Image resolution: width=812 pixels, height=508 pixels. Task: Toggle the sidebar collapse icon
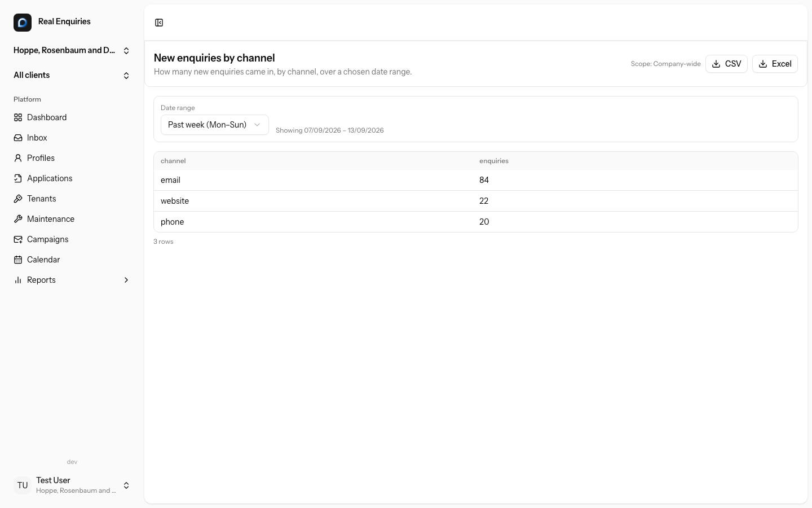click(159, 23)
